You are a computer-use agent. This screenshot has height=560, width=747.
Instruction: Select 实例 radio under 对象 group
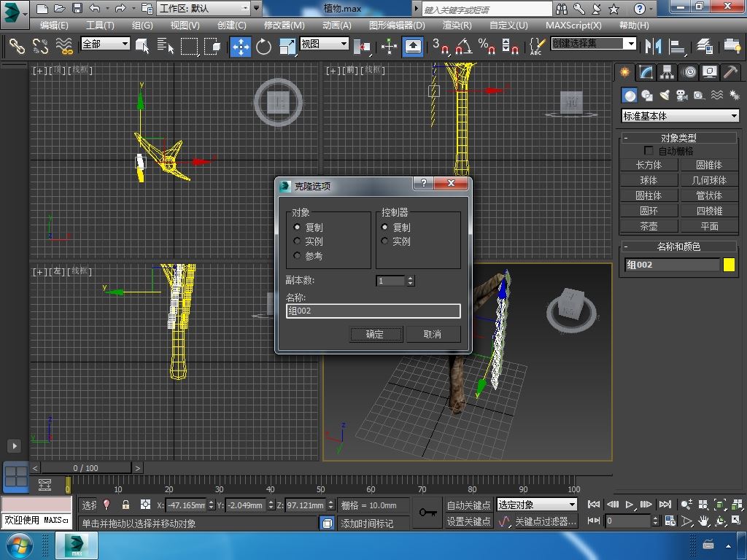pyautogui.click(x=297, y=241)
